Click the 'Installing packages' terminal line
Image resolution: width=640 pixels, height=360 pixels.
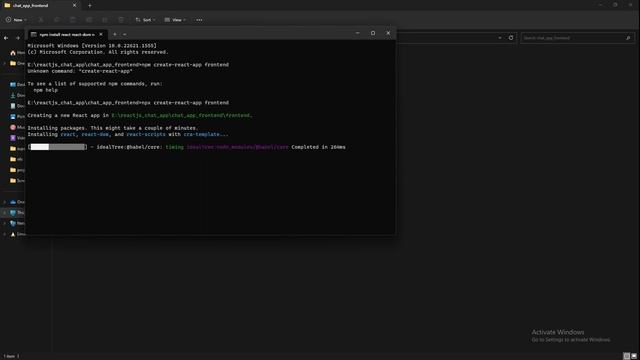tap(113, 128)
